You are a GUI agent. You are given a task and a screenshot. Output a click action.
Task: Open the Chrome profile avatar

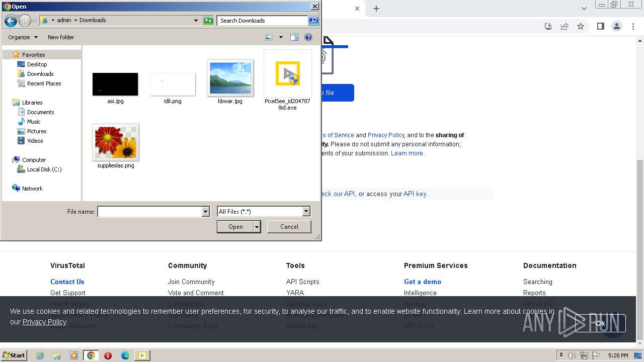click(616, 26)
